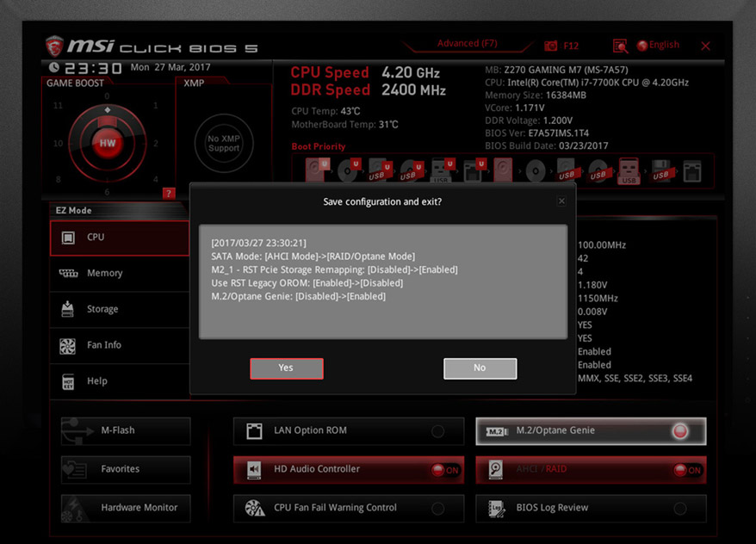This screenshot has height=544, width=756.
Task: Select Memory in the EZ Mode sidebar
Action: pos(104,273)
